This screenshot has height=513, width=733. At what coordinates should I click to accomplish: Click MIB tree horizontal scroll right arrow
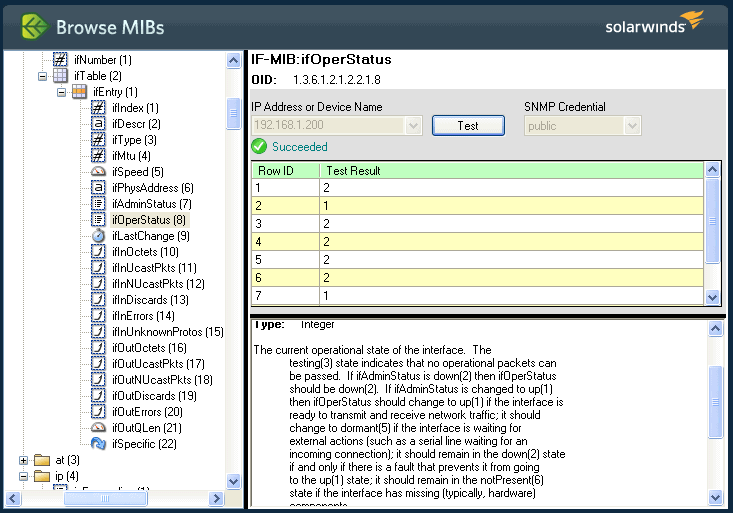pyautogui.click(x=216, y=499)
